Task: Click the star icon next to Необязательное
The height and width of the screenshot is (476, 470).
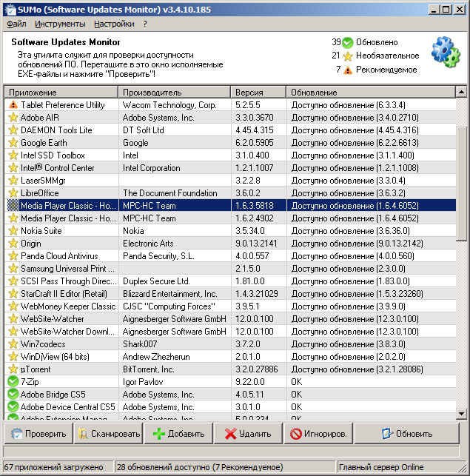Action: tap(348, 56)
